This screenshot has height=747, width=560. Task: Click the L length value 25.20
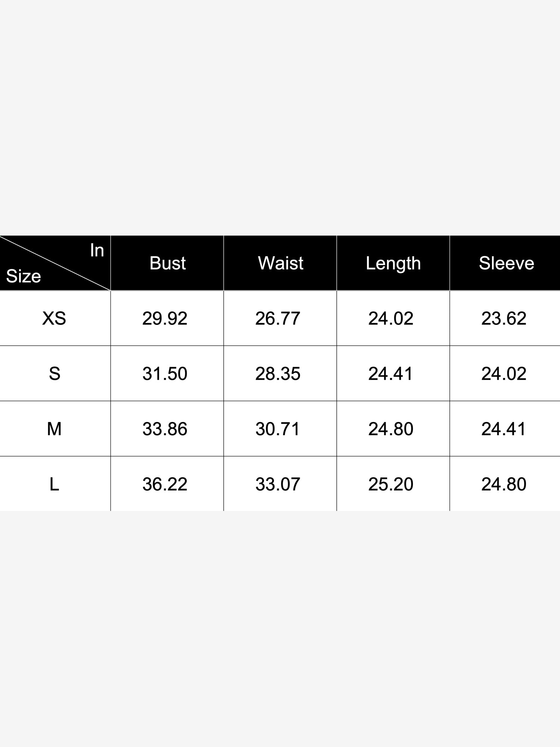point(391,484)
